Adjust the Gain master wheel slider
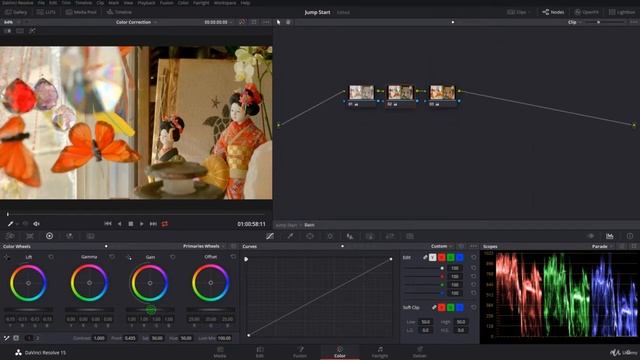 150,310
